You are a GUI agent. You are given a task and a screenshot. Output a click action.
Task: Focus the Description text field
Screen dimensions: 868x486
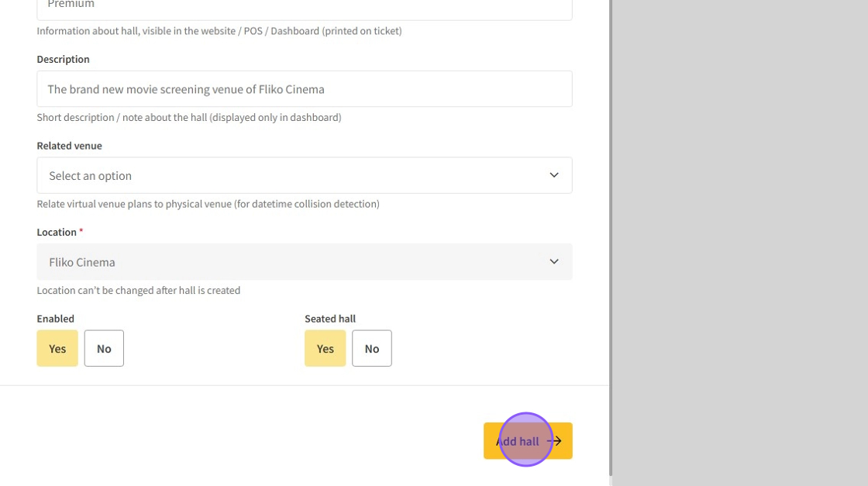tap(304, 89)
